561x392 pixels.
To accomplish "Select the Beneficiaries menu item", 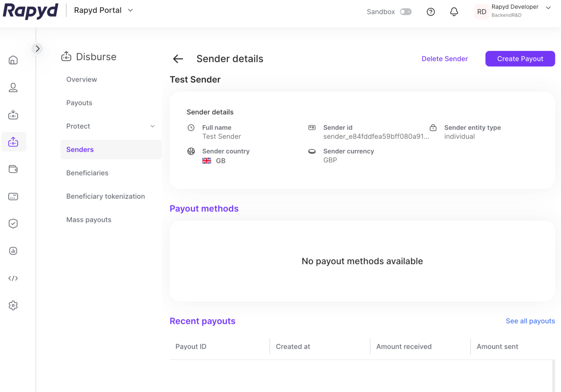I will [x=87, y=172].
